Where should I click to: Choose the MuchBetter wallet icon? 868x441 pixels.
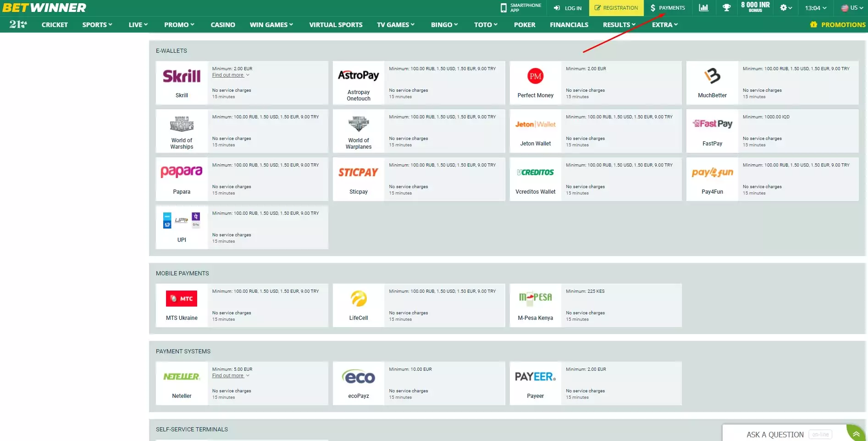712,76
